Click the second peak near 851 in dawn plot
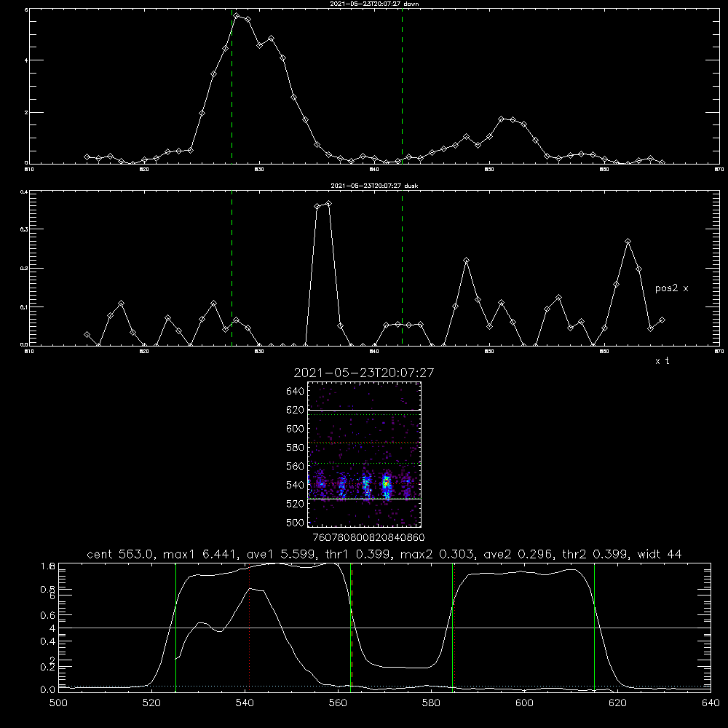 (501, 119)
